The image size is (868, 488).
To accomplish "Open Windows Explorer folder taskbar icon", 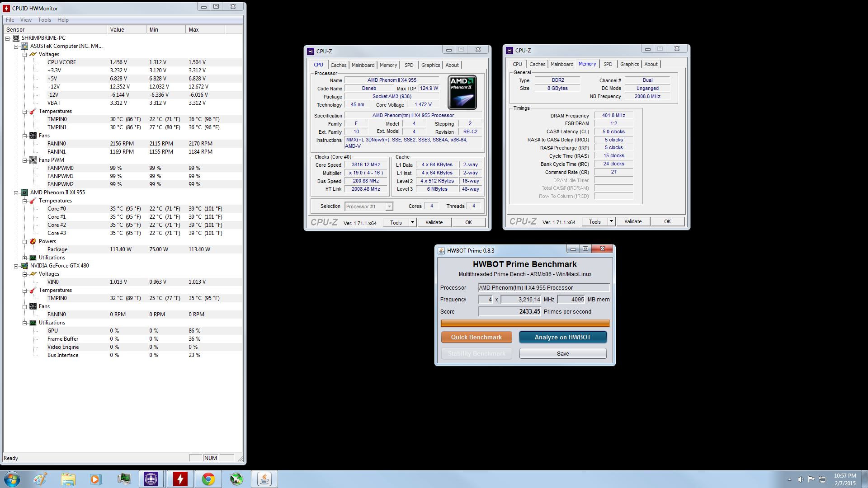I will tap(68, 479).
